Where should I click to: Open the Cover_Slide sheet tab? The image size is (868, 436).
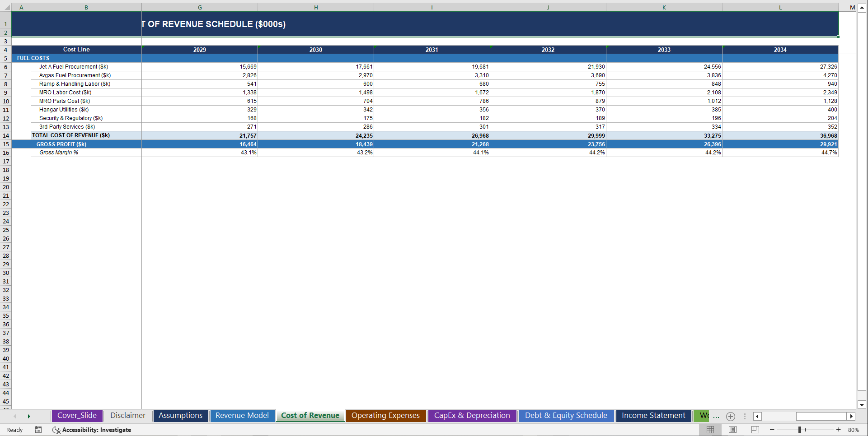(77, 416)
